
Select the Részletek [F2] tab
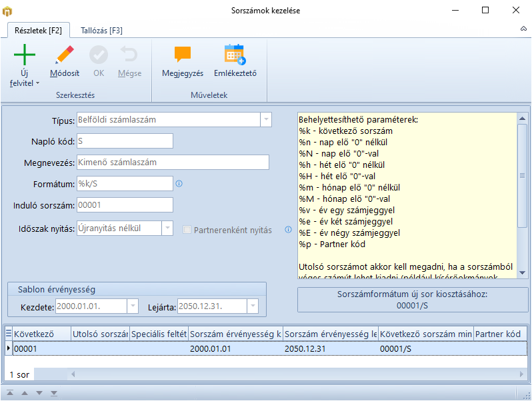click(x=38, y=30)
